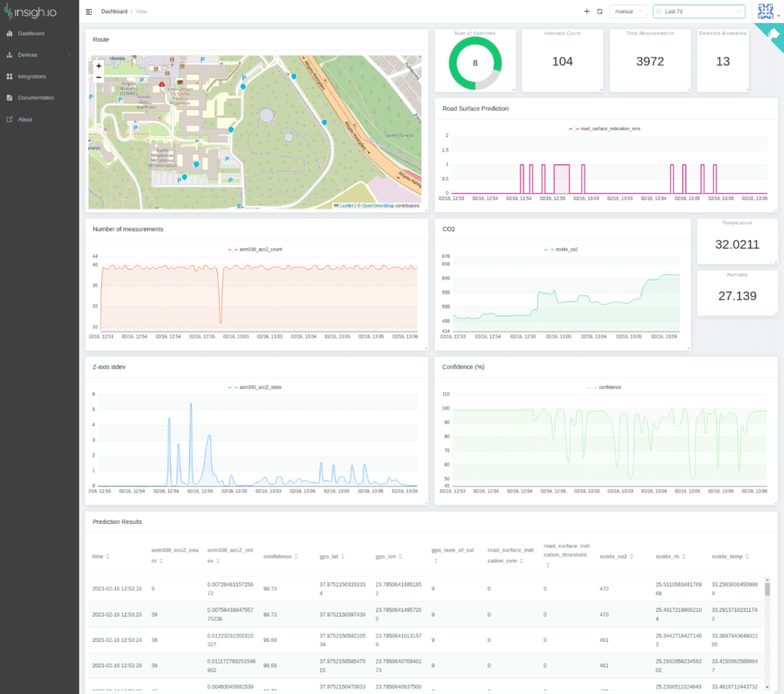Click the menu icon beside the breadcrumb
This screenshot has width=784, height=694.
(x=89, y=11)
